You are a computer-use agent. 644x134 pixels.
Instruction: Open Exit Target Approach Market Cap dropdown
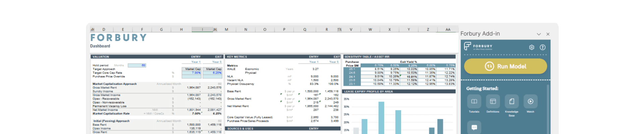tap(212, 69)
